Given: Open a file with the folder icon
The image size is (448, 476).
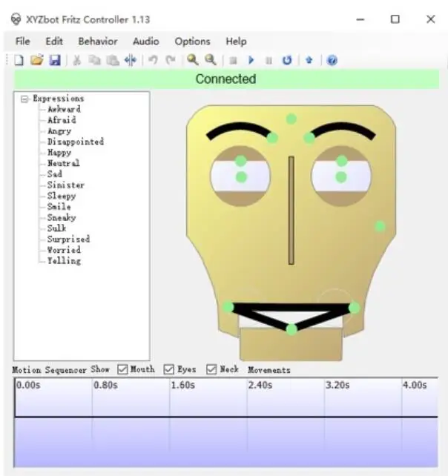Looking at the screenshot, I should click(x=37, y=60).
